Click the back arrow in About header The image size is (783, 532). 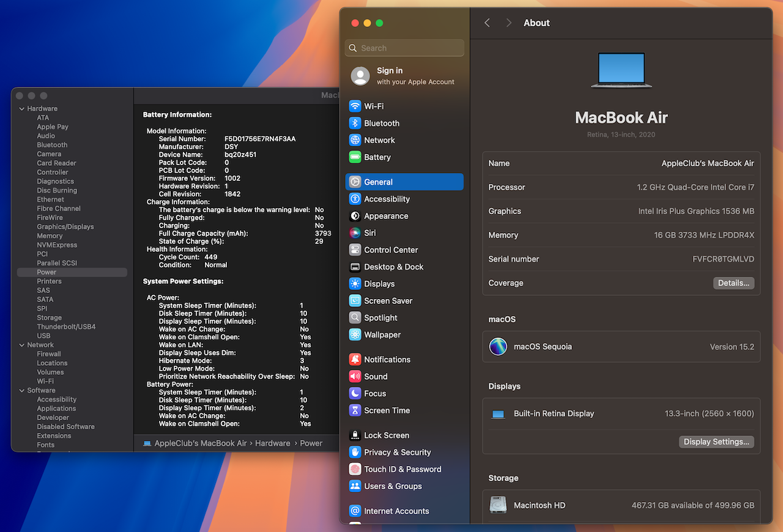(488, 23)
